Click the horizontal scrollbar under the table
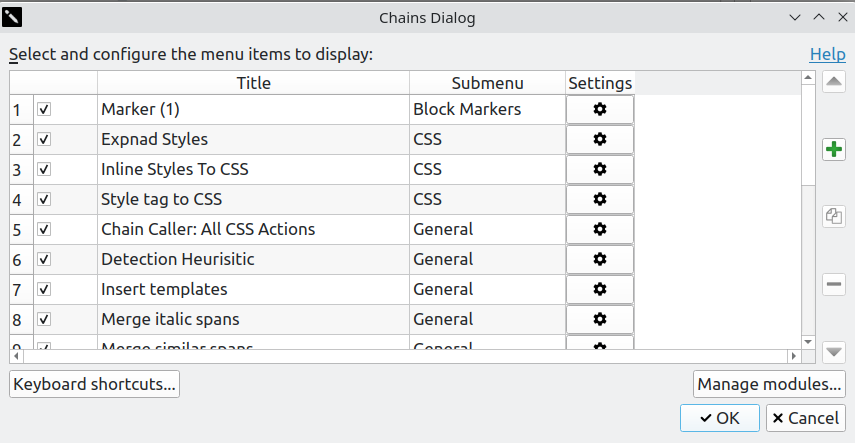The height and width of the screenshot is (443, 855). [x=400, y=356]
